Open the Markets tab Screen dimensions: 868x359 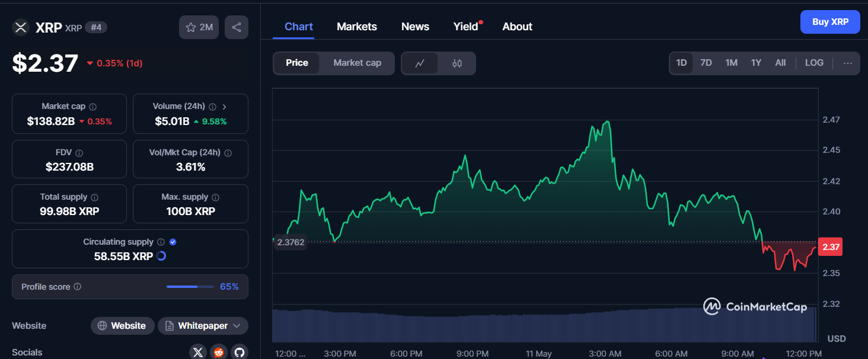357,27
